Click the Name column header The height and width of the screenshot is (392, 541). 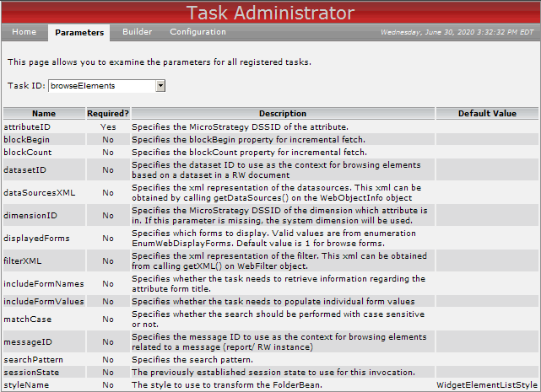(x=44, y=114)
